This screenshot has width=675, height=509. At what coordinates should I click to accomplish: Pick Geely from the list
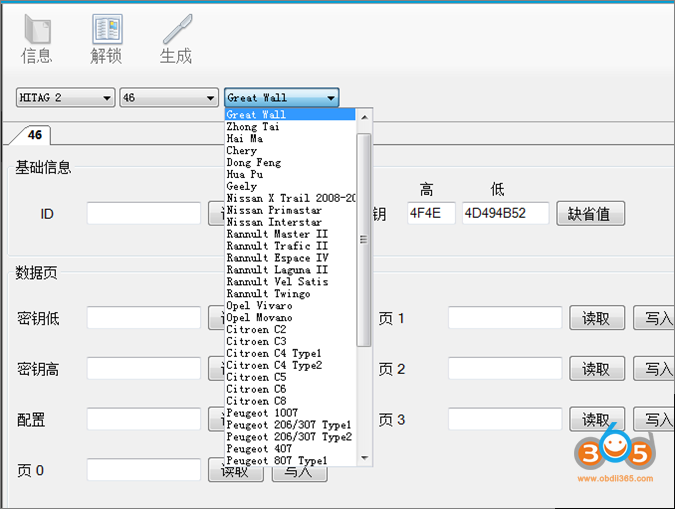pyautogui.click(x=290, y=186)
